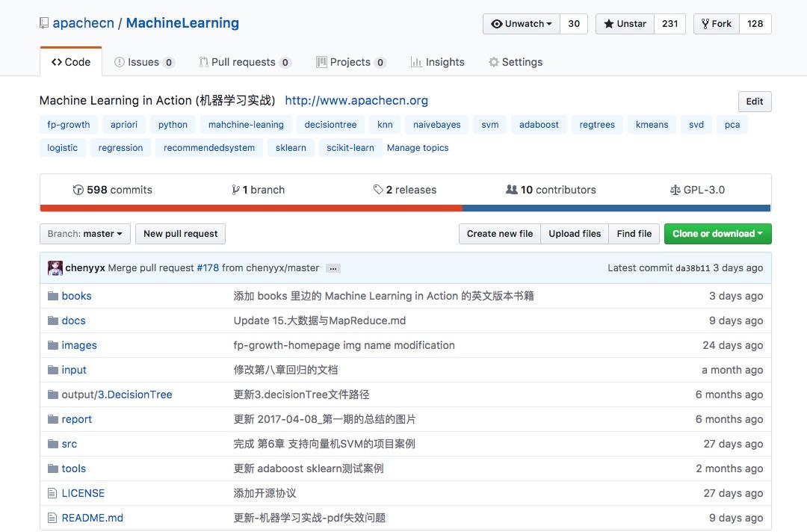Viewport: 807px width, 532px height.
Task: Open the Branch: master dropdown
Action: [x=85, y=234]
